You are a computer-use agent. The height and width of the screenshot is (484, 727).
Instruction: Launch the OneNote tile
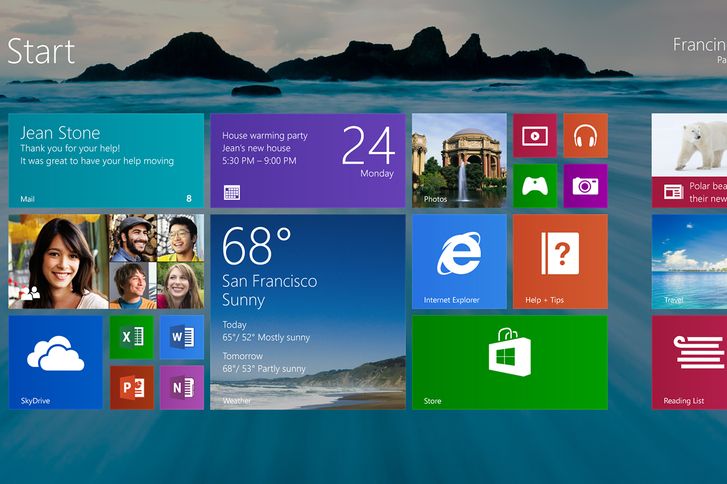click(x=181, y=387)
